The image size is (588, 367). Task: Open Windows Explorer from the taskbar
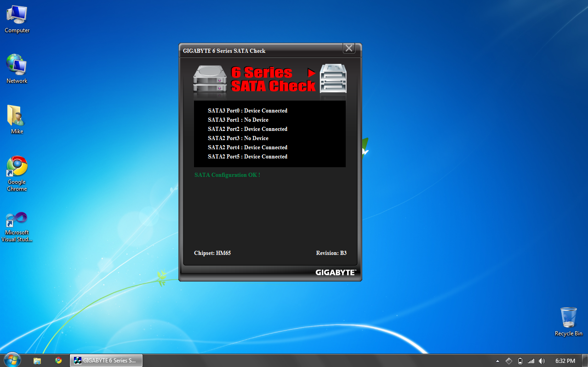37,361
